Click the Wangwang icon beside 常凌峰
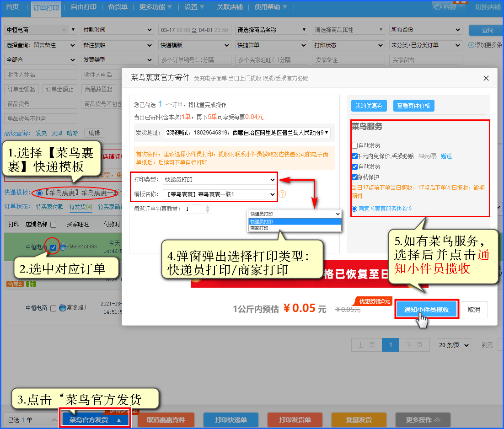This screenshot has width=504, height=429. [x=63, y=307]
